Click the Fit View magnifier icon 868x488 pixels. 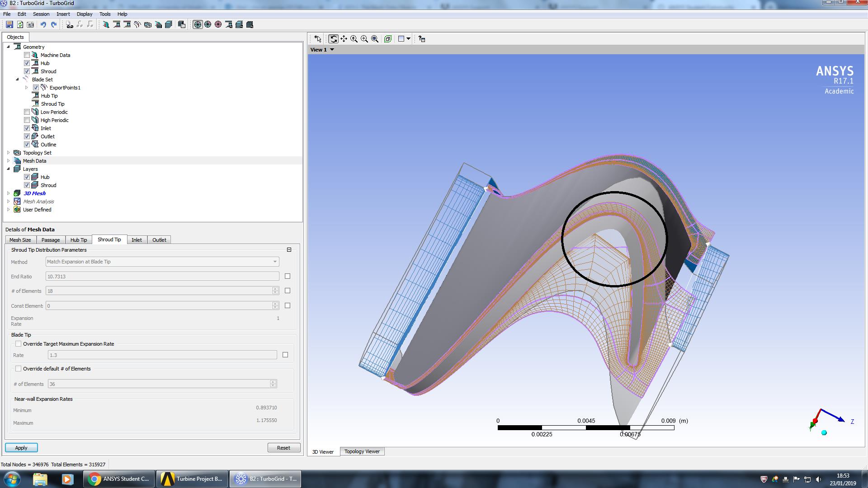click(375, 39)
